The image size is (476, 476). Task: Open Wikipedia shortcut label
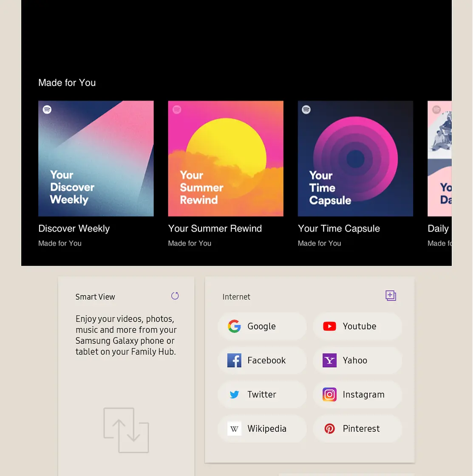click(x=267, y=429)
